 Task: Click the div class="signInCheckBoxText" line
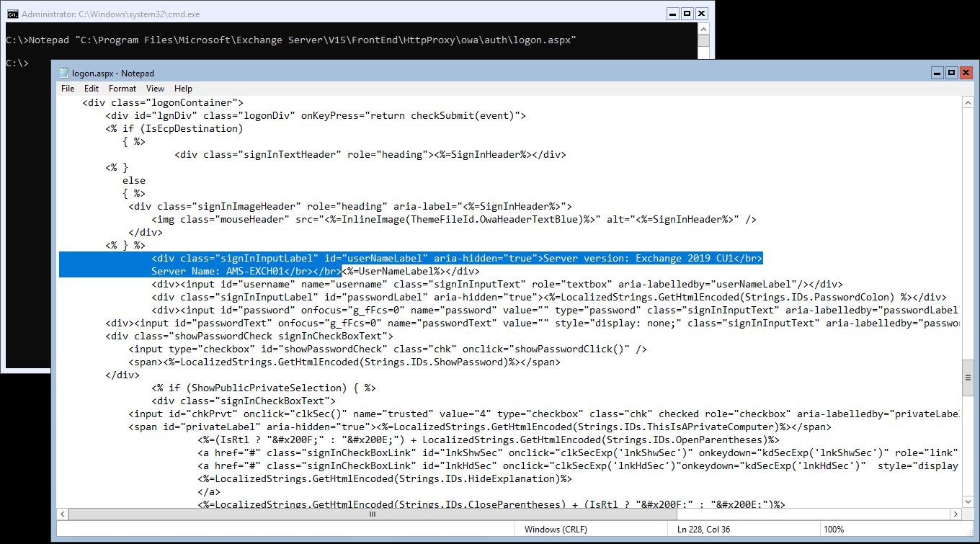pyautogui.click(x=244, y=401)
